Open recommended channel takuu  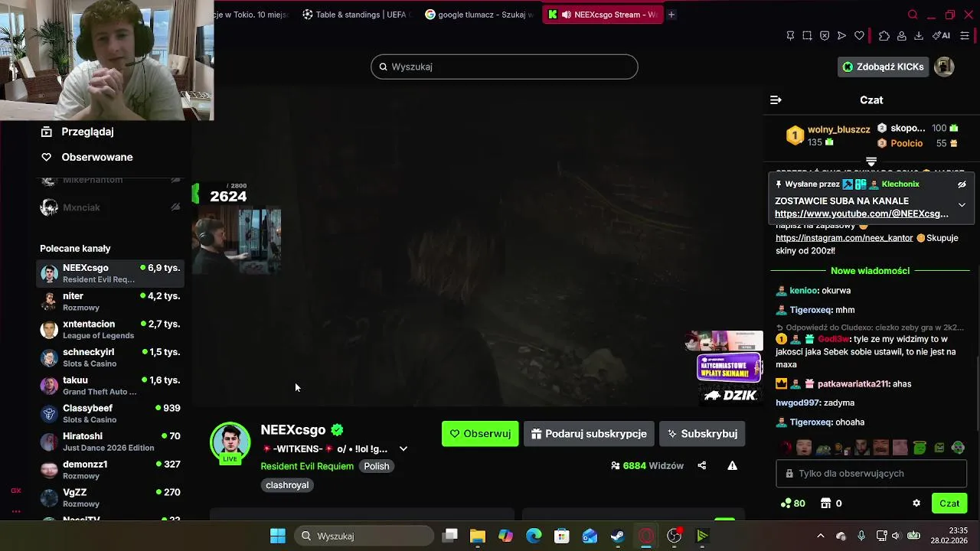click(x=110, y=386)
